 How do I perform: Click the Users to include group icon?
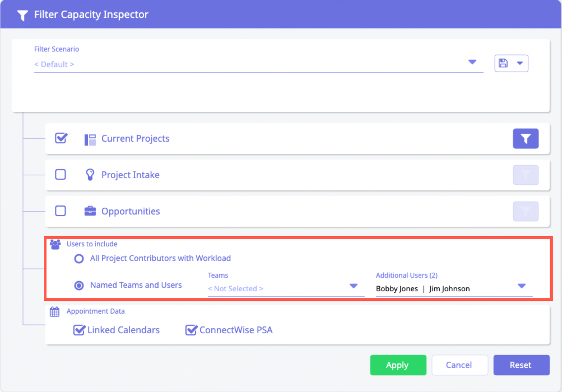(55, 244)
